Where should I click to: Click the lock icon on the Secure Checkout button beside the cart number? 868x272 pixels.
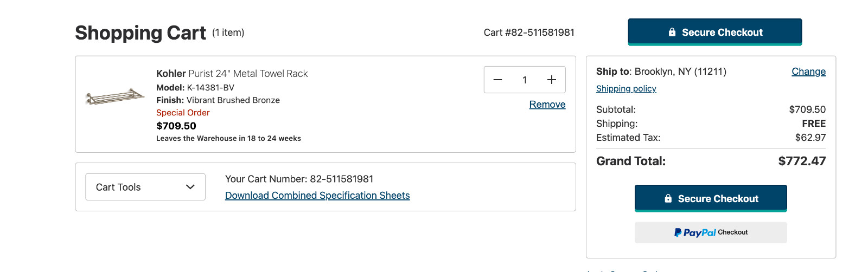point(672,33)
